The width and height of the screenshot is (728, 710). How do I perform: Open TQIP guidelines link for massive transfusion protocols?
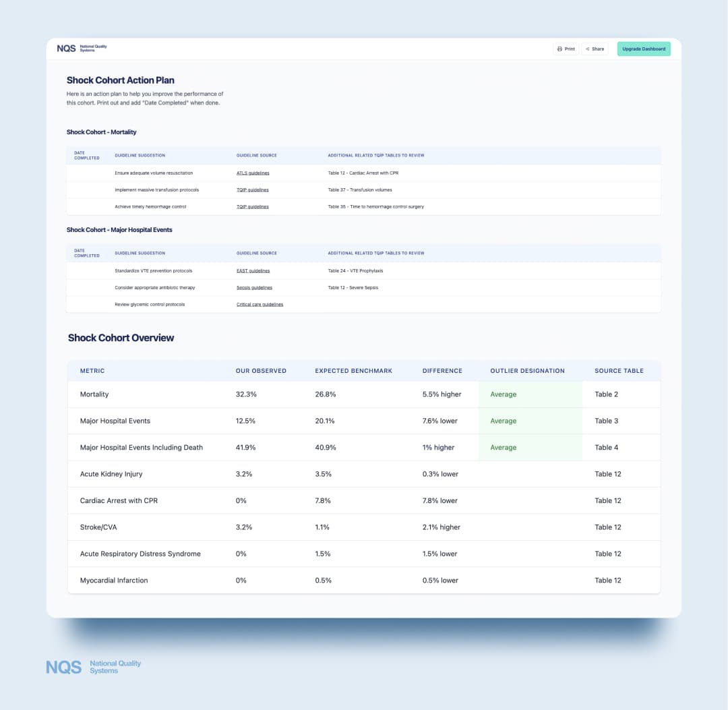(252, 190)
